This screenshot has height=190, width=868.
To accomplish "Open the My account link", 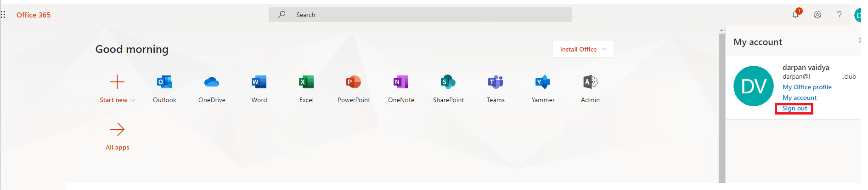I will point(799,98).
